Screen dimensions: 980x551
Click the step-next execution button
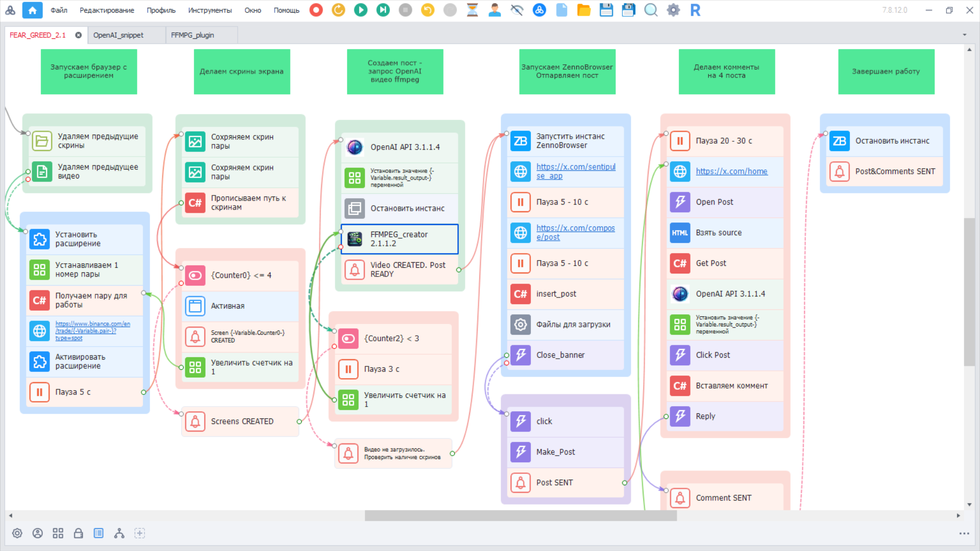(x=383, y=10)
